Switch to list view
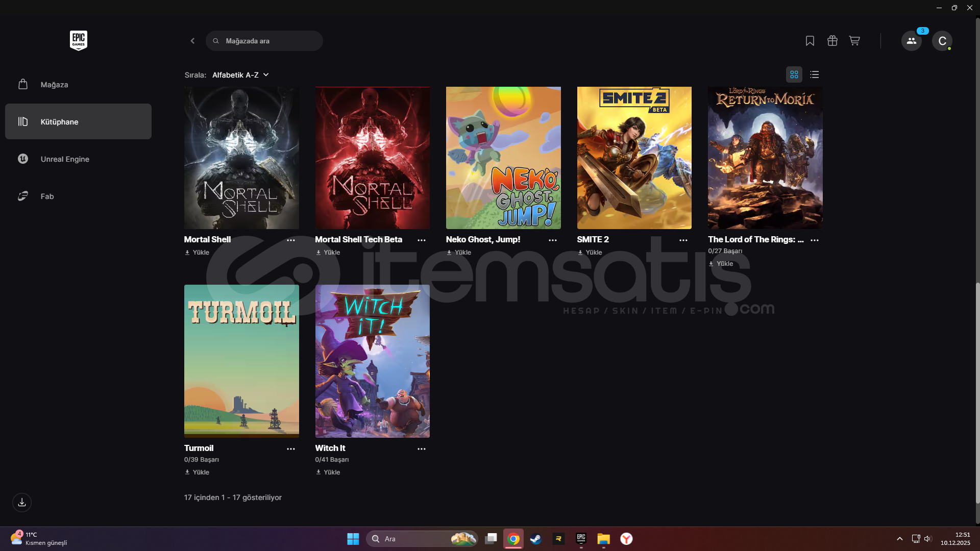Viewport: 980px width, 551px height. 814,74
